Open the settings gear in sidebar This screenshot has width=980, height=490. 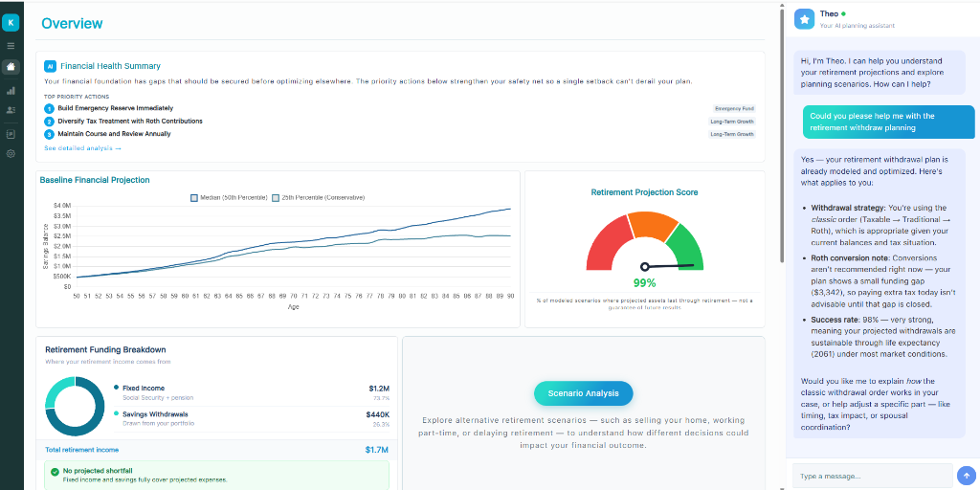click(x=11, y=154)
